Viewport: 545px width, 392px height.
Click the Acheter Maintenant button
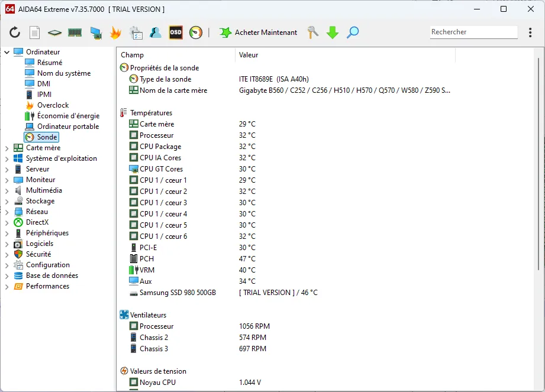pyautogui.click(x=258, y=33)
